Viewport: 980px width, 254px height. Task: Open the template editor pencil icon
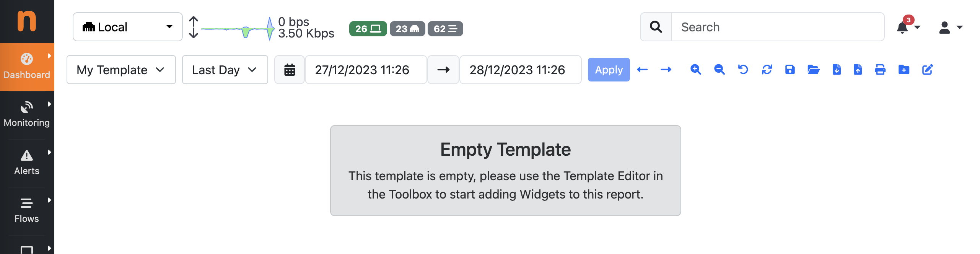click(x=928, y=70)
